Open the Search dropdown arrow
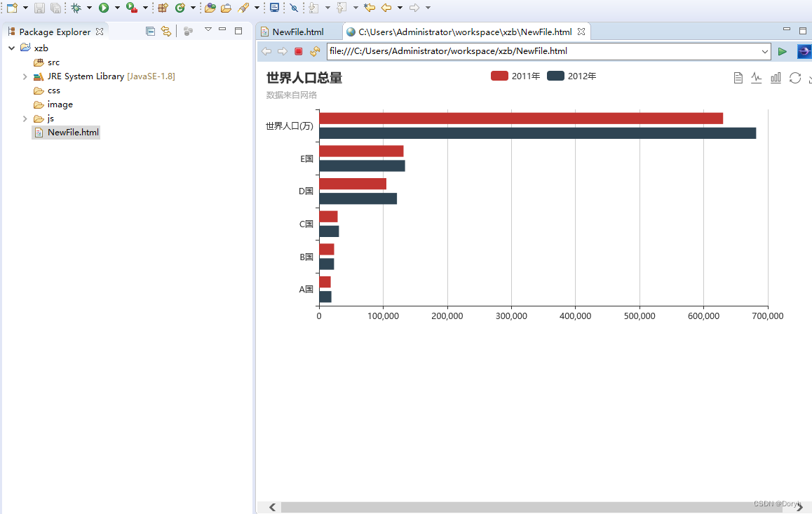The image size is (812, 514). 257,8
